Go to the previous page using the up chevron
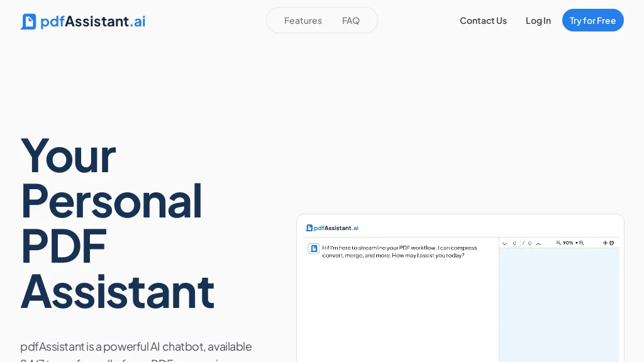 (538, 243)
